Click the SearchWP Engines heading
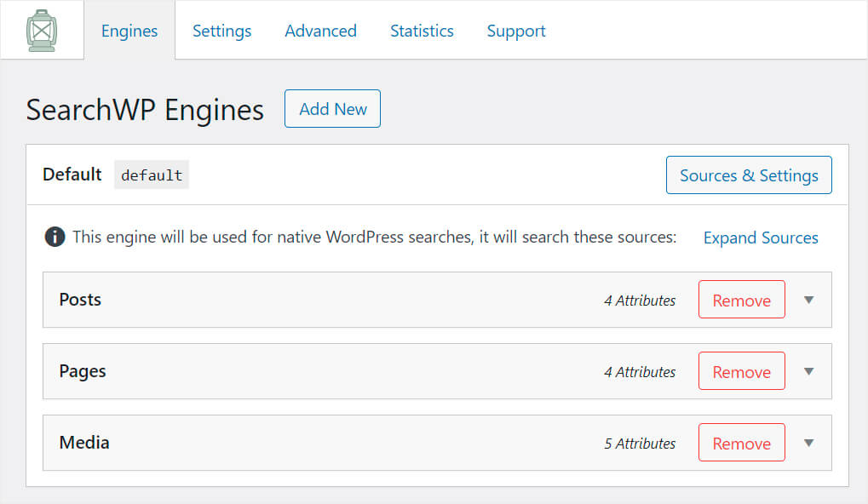868x504 pixels. (x=145, y=110)
